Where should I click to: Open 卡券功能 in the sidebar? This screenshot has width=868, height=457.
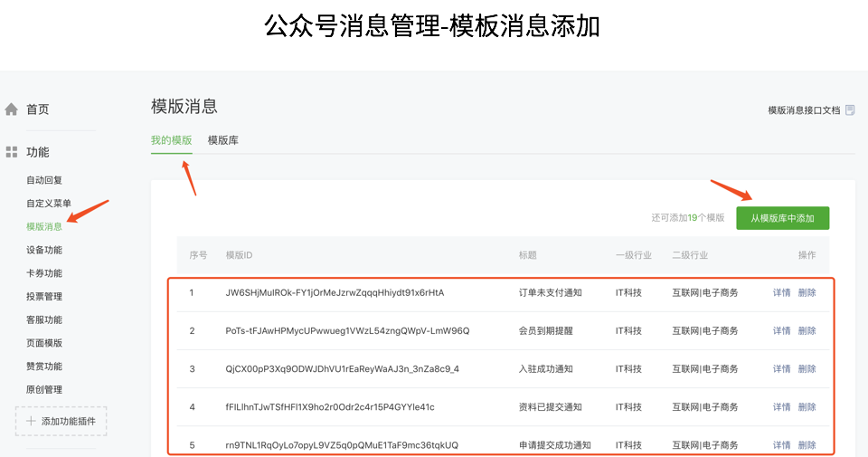(44, 273)
